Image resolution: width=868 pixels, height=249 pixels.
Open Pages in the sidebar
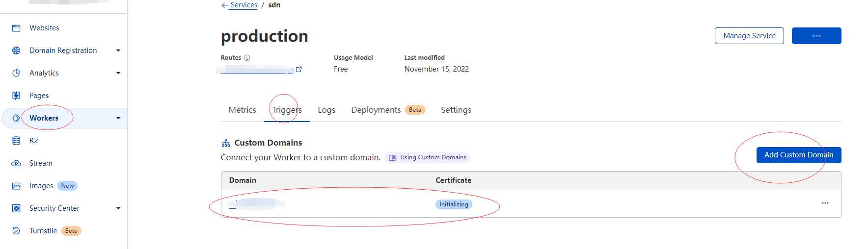[39, 96]
